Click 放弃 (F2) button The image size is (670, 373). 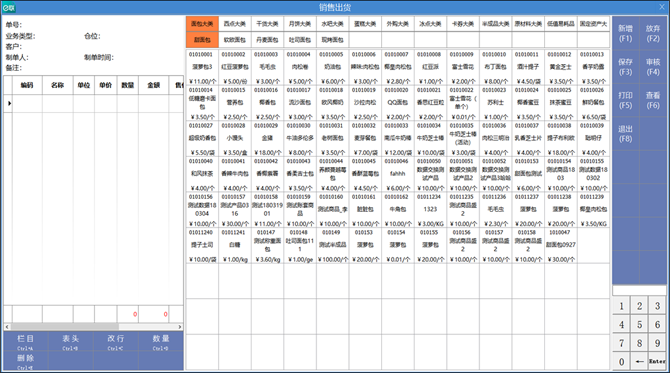[653, 33]
